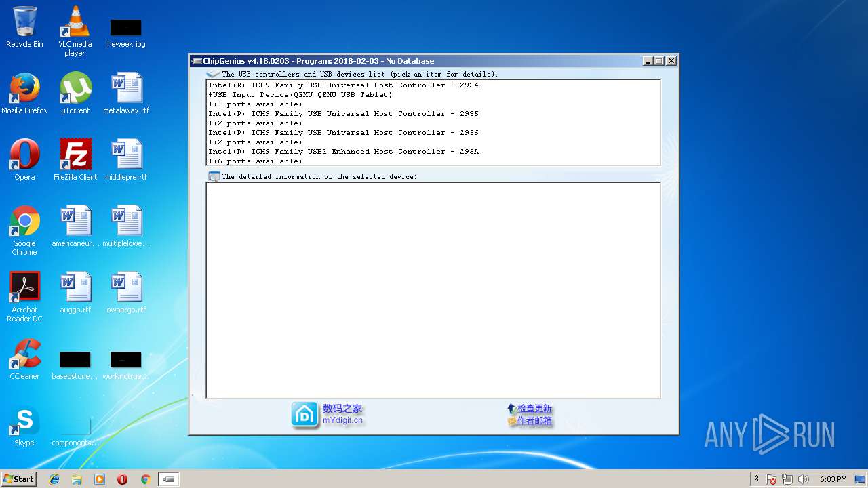Open Mozilla Firefox desktop shortcut
The width and height of the screenshot is (868, 488).
click(24, 94)
